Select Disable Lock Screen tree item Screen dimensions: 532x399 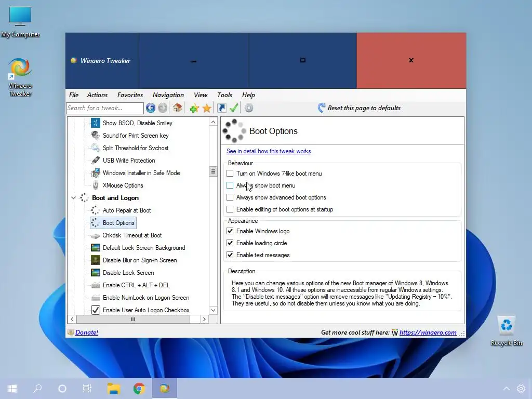click(128, 273)
